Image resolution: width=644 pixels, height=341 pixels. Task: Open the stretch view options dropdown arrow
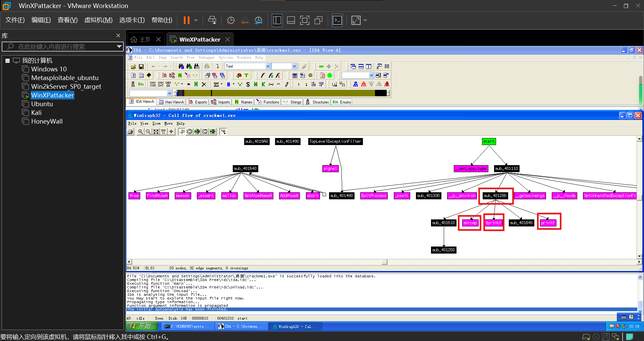pyautogui.click(x=365, y=20)
